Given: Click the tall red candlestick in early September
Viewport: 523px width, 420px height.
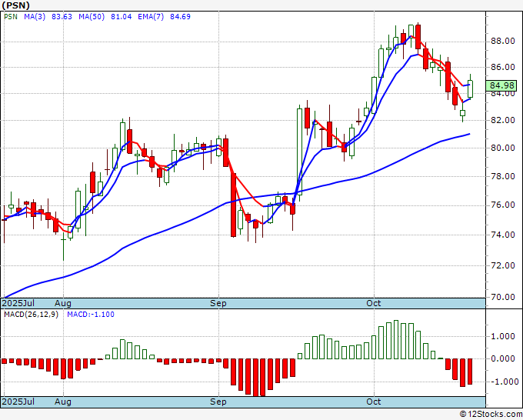Looking at the screenshot, I should [234, 205].
